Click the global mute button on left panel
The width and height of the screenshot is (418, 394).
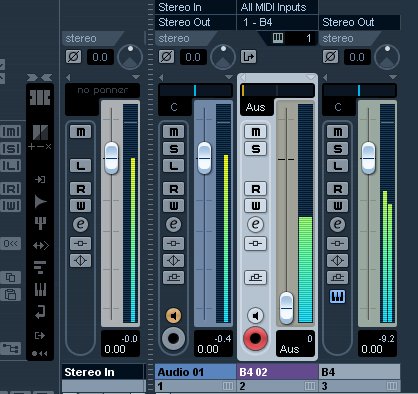point(11,132)
